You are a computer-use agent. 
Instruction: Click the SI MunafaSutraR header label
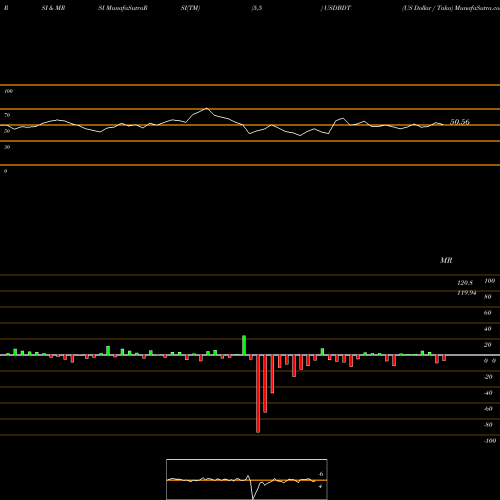123,8
